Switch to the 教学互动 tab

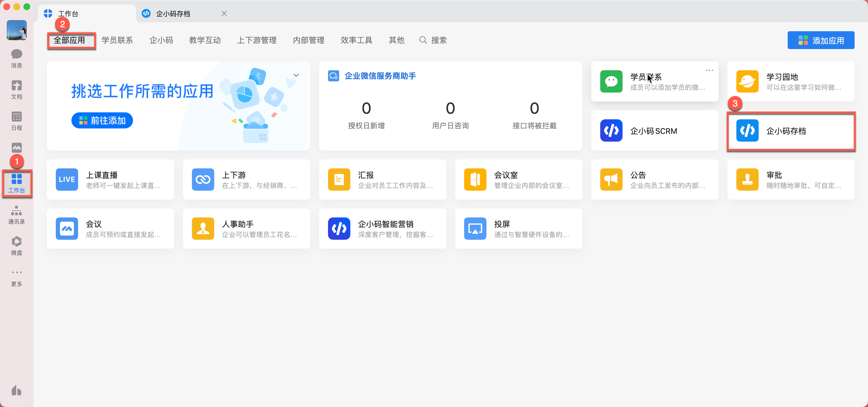click(x=205, y=40)
